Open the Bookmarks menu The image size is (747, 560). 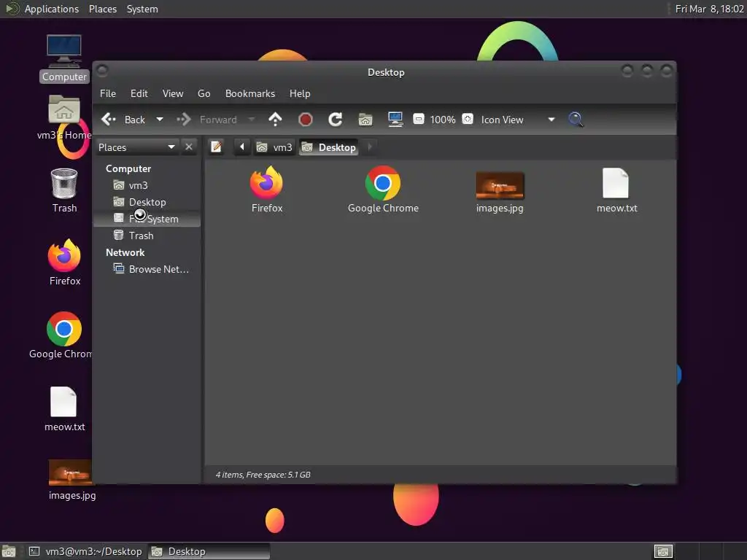pos(250,93)
